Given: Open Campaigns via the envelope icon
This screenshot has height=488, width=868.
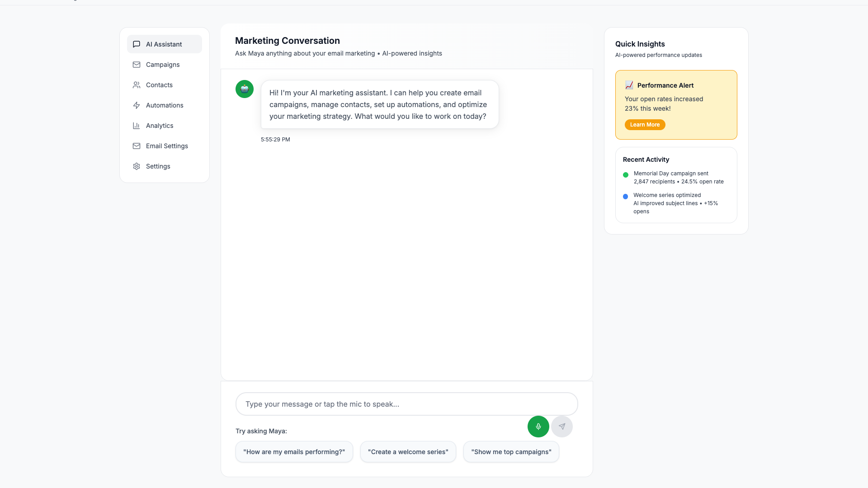Looking at the screenshot, I should tap(137, 65).
